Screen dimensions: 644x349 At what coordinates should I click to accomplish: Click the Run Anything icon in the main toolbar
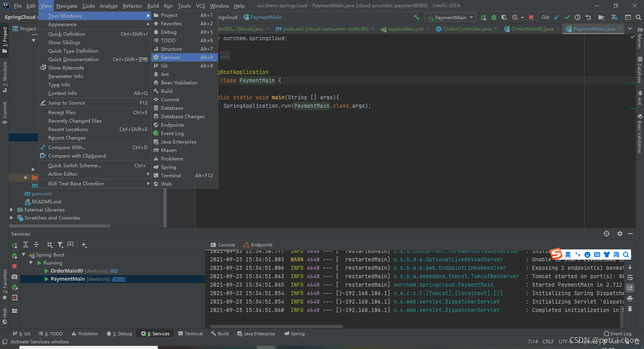[628, 17]
